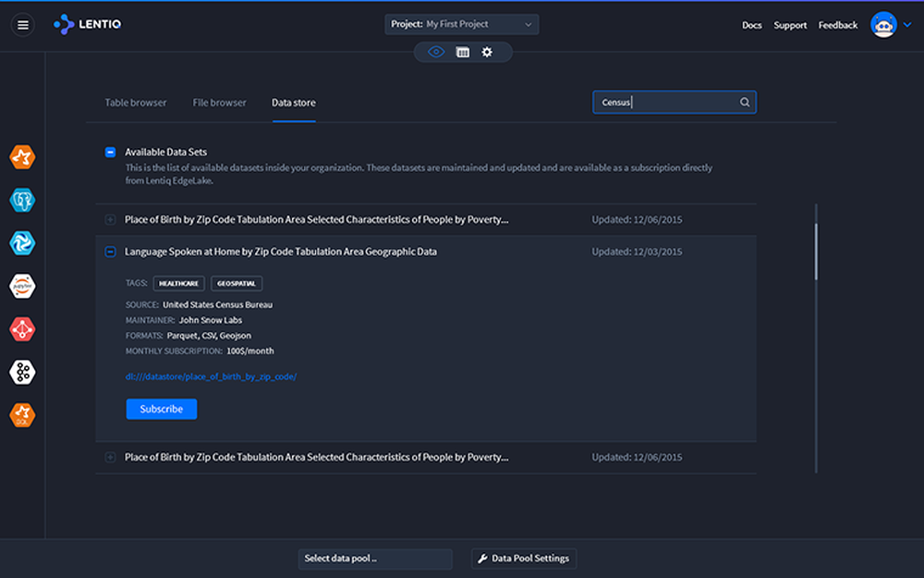Image resolution: width=924 pixels, height=578 pixels.
Task: Click the red graph node icon in sidebar
Action: tap(21, 329)
